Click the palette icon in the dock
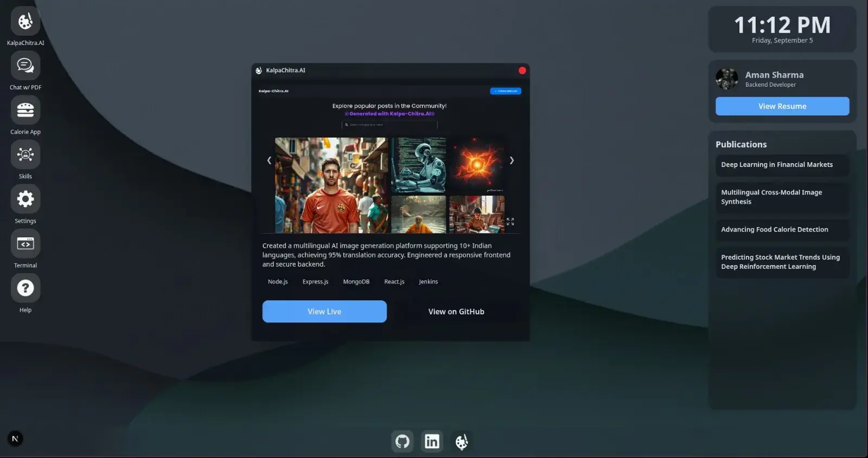The height and width of the screenshot is (458, 868). click(x=462, y=442)
